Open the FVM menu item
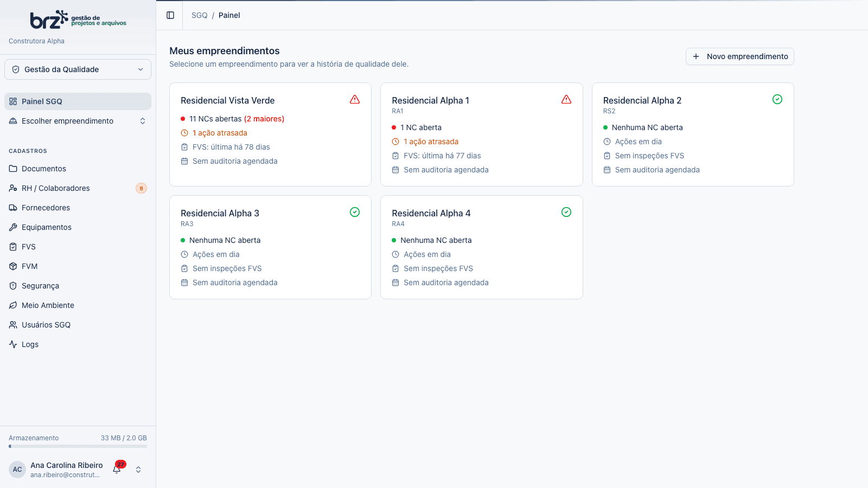Image resolution: width=868 pixels, height=488 pixels. tap(78, 266)
